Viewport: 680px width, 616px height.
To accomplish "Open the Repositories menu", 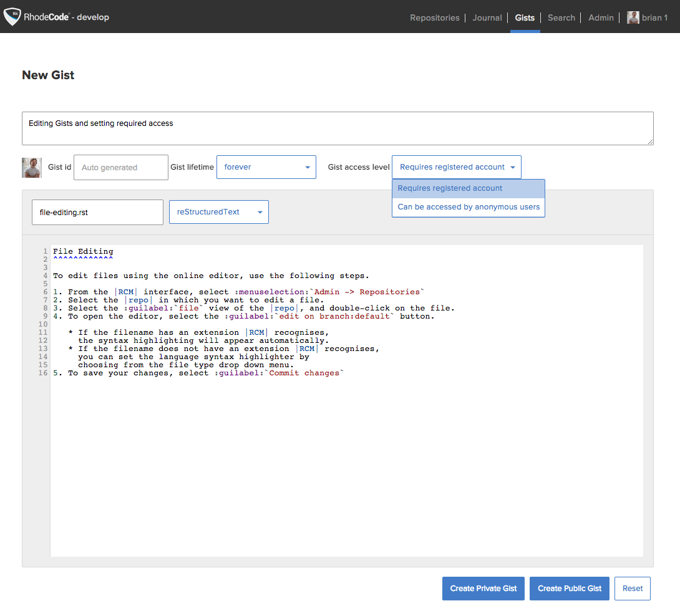I will (x=434, y=17).
